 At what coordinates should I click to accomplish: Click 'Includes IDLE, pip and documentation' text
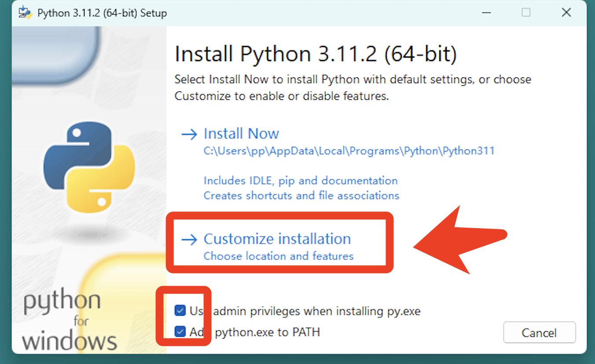pyautogui.click(x=301, y=181)
